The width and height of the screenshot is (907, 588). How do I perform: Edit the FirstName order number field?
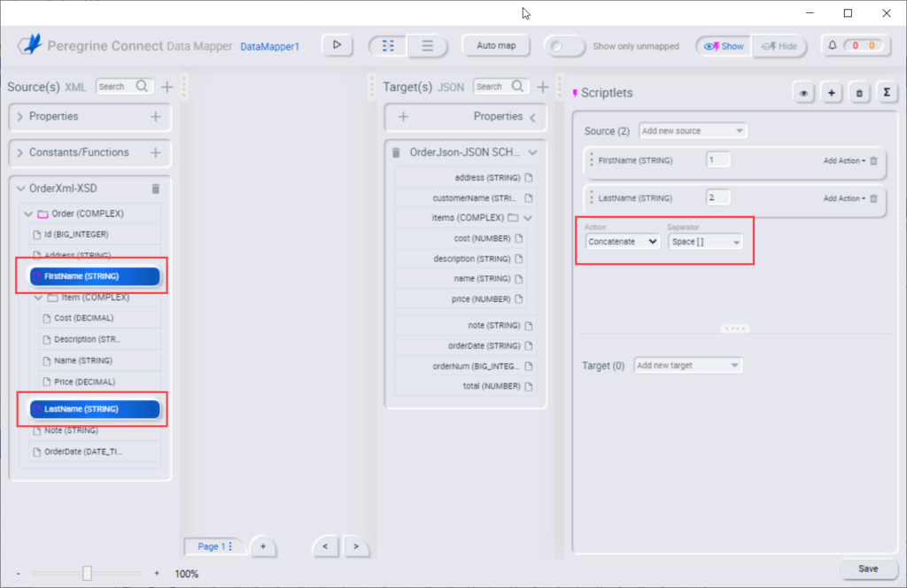pos(717,160)
